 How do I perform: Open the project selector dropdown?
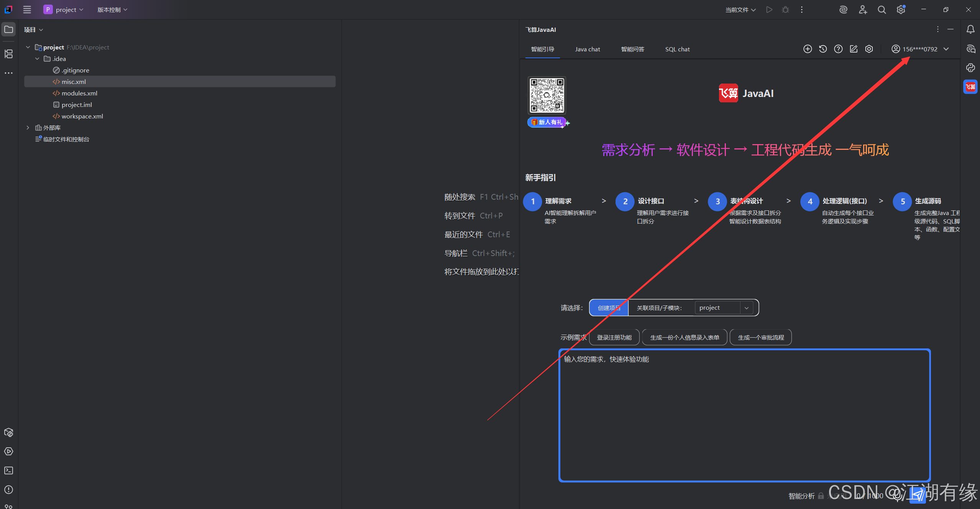tap(63, 10)
